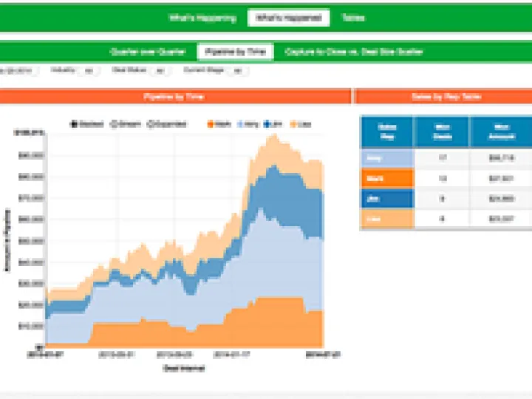This screenshot has width=532, height=399.
Task: Select the Pipeline by Time sub-tab
Action: tap(236, 52)
